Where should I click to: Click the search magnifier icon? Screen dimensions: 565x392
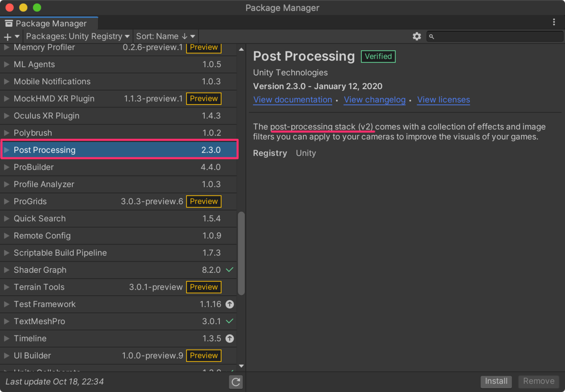coord(432,37)
